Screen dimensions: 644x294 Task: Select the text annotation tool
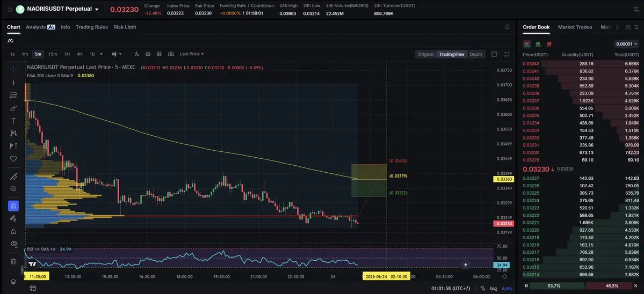pyautogui.click(x=13, y=121)
